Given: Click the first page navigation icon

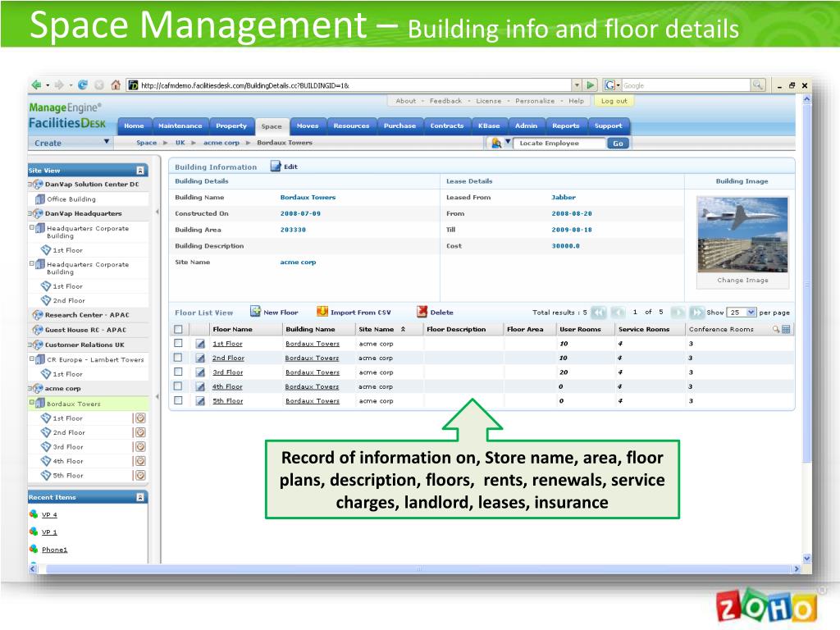Looking at the screenshot, I should tap(599, 312).
